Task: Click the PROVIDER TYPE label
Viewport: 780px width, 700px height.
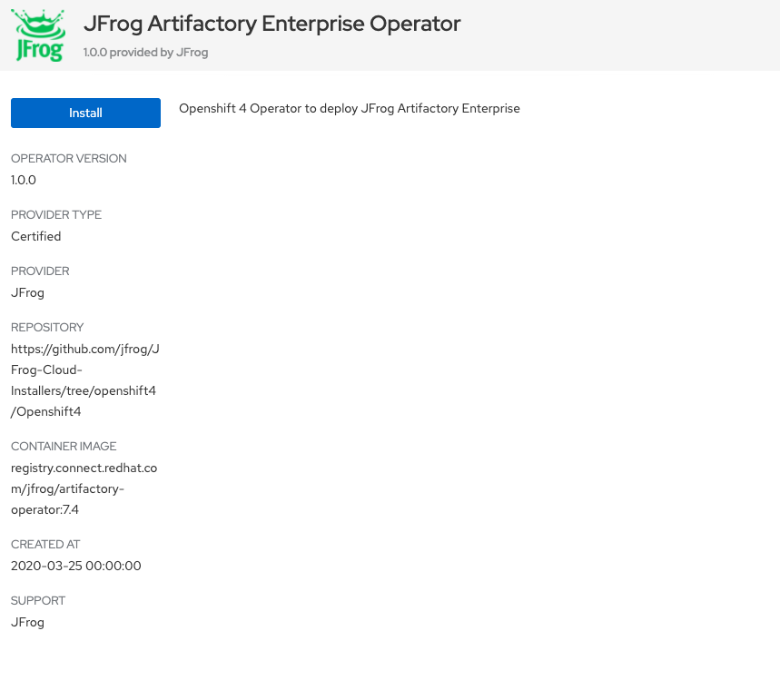Action: (56, 215)
